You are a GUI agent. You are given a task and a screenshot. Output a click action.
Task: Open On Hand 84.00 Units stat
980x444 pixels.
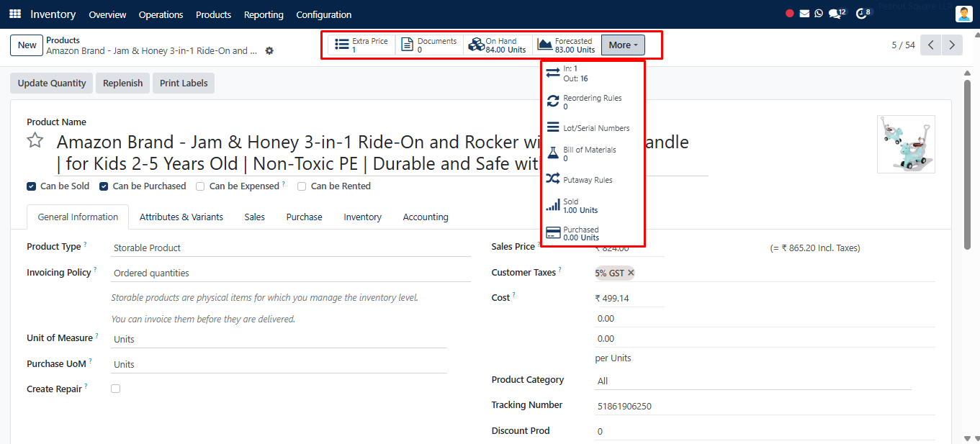(x=498, y=45)
